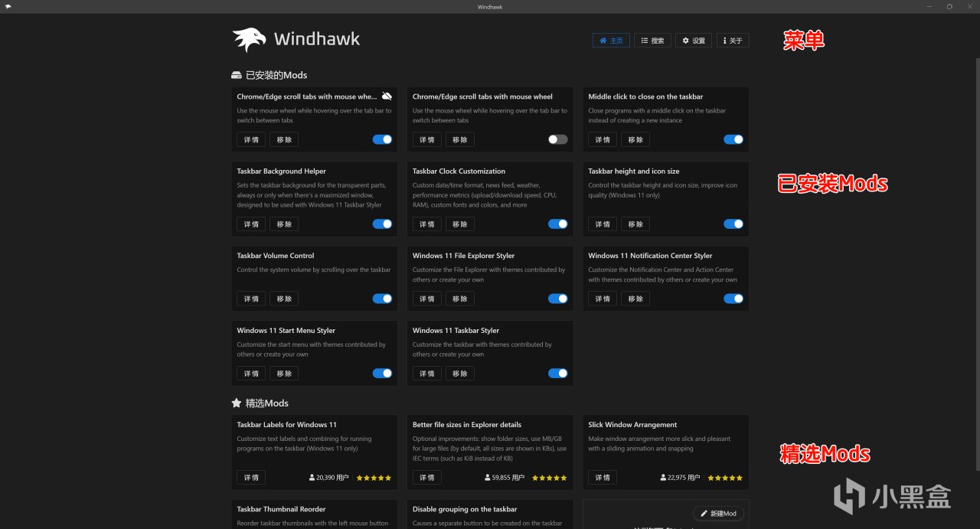Open 详情 for the first Chrome/Edge mod
The image size is (980, 529).
point(251,139)
